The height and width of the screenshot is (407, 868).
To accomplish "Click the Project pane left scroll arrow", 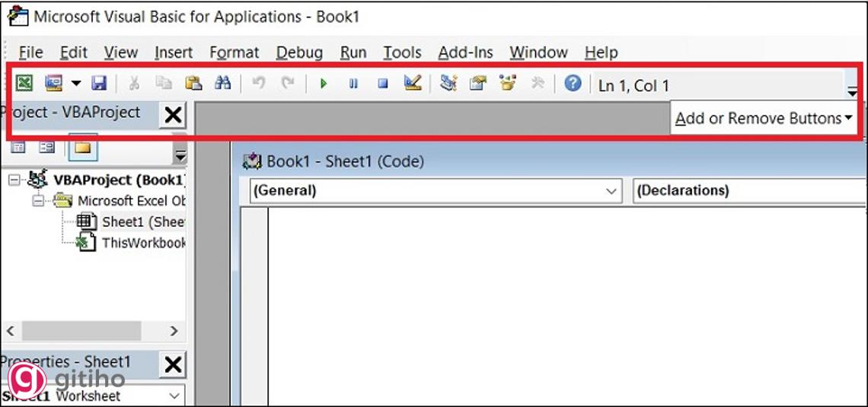I will (11, 331).
